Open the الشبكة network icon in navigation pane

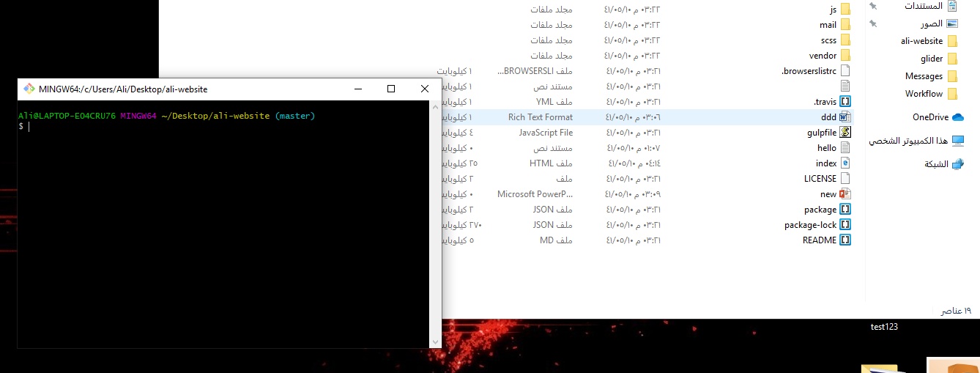point(957,164)
